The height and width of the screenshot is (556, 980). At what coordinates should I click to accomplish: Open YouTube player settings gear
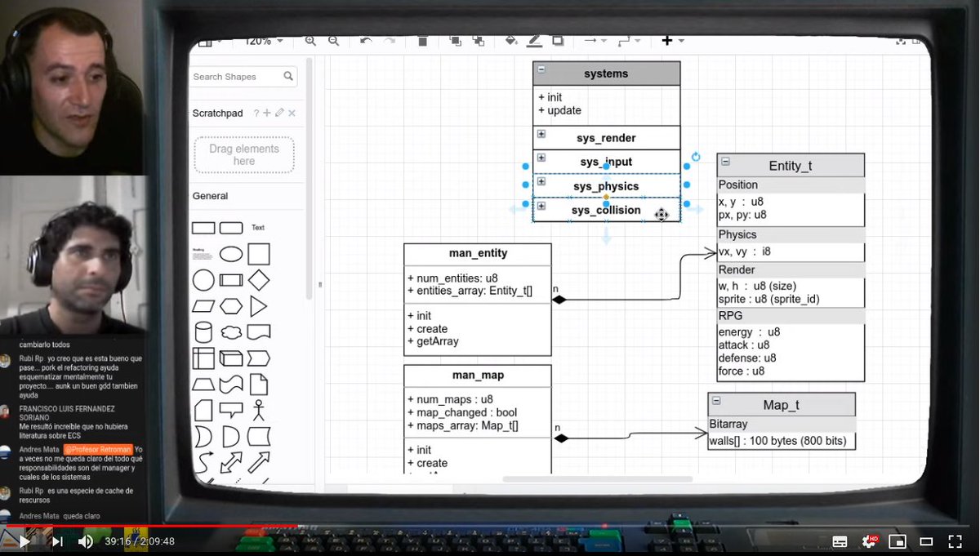tap(869, 541)
